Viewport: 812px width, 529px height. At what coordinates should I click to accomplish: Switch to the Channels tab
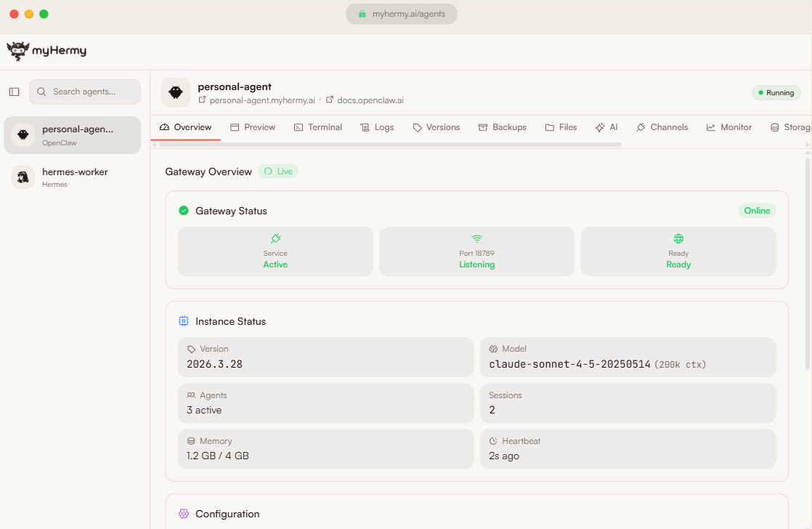(x=662, y=127)
